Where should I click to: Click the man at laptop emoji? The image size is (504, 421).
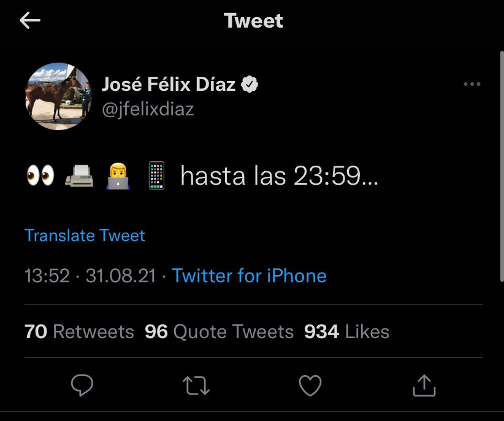[118, 176]
